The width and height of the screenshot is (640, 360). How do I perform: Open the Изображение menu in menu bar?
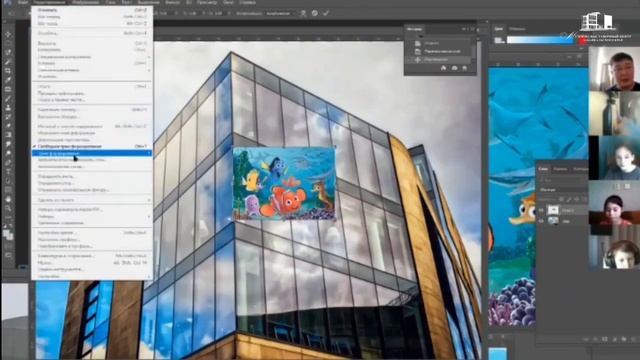[x=87, y=2]
